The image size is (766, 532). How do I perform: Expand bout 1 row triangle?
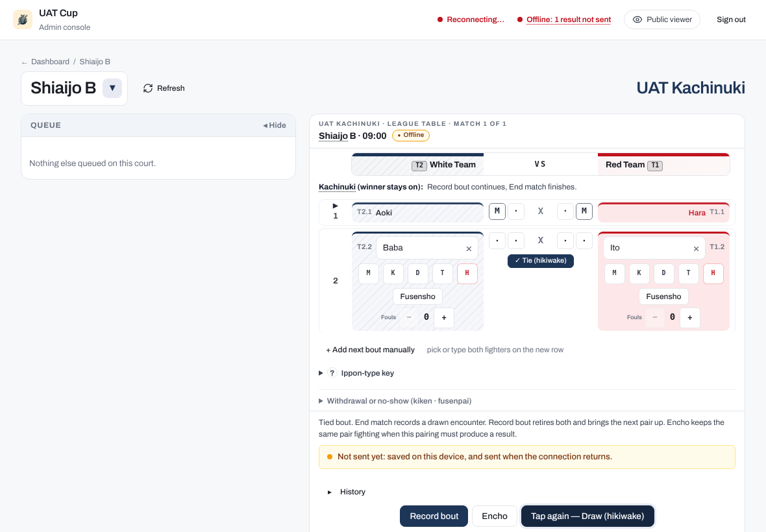(x=335, y=206)
